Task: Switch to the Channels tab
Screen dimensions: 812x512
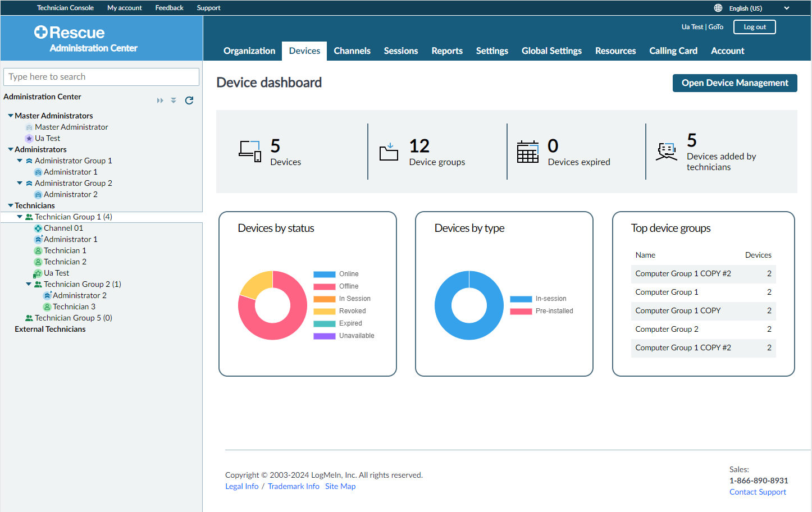Action: click(x=352, y=51)
